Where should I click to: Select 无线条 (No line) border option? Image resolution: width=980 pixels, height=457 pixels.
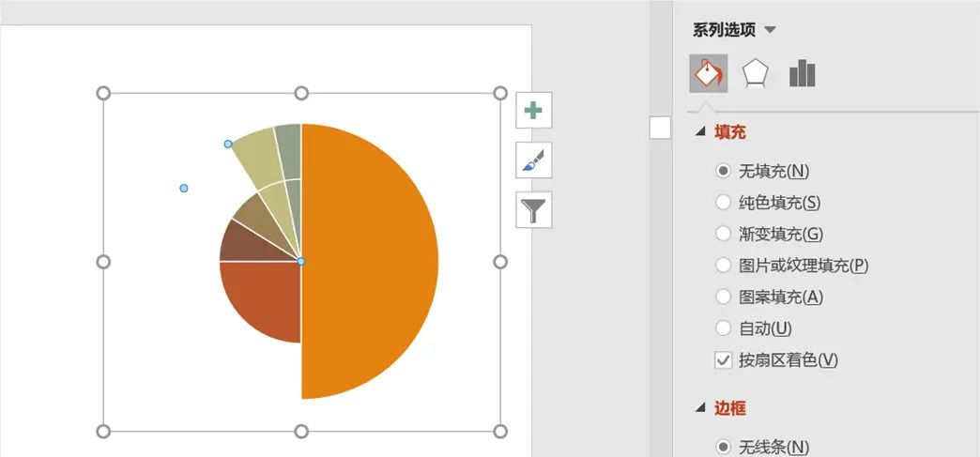[x=723, y=447]
